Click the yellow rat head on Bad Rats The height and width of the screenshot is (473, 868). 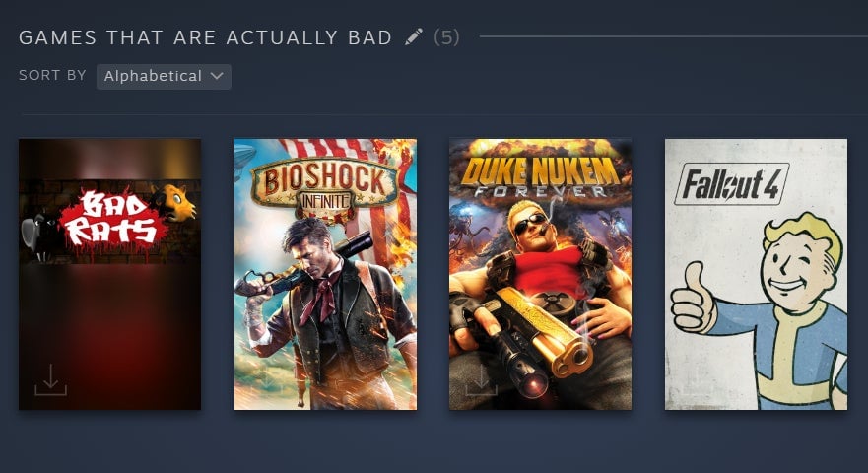pyautogui.click(x=173, y=203)
